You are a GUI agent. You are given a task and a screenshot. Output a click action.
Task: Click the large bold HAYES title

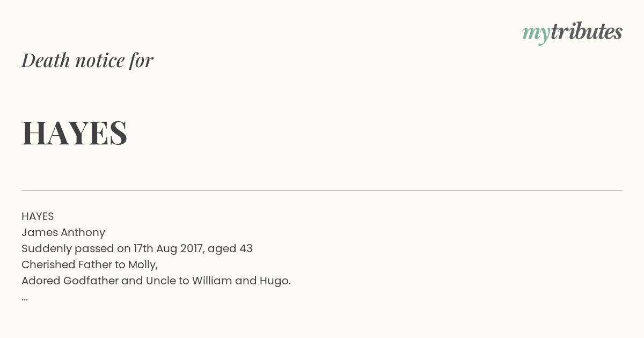[75, 133]
